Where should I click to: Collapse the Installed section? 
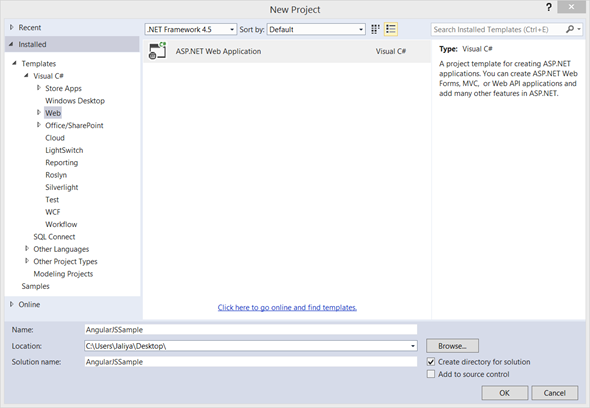[x=11, y=44]
